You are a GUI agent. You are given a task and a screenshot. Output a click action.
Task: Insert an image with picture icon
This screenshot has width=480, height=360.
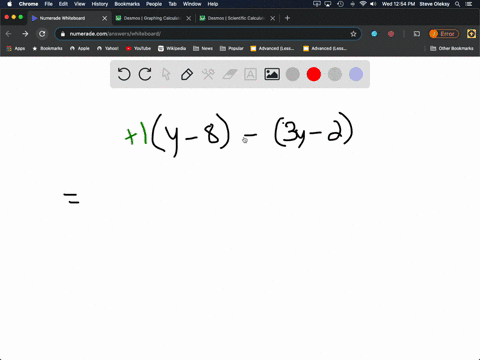272,74
